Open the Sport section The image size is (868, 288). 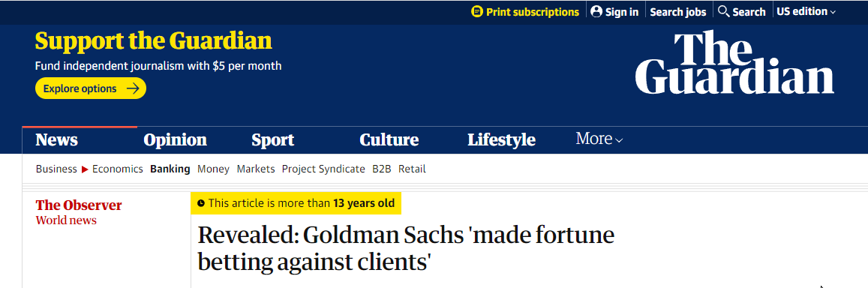coord(272,139)
